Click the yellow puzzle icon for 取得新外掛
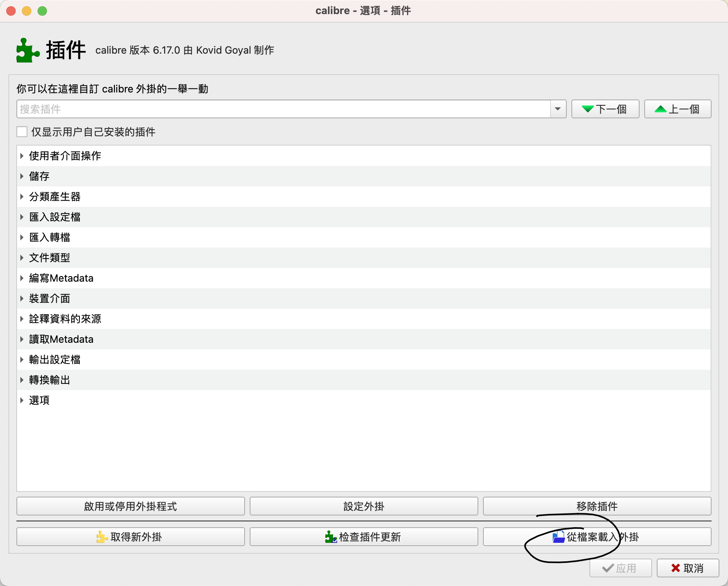 102,537
